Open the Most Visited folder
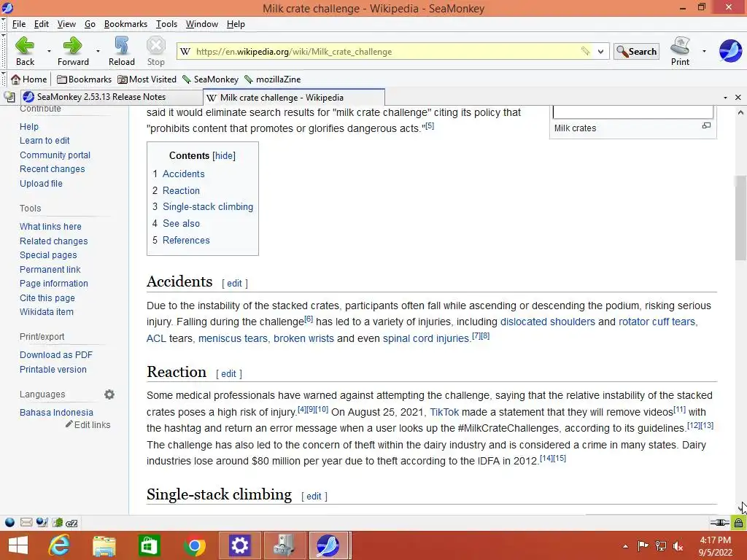The height and width of the screenshot is (560, 747). 147,79
